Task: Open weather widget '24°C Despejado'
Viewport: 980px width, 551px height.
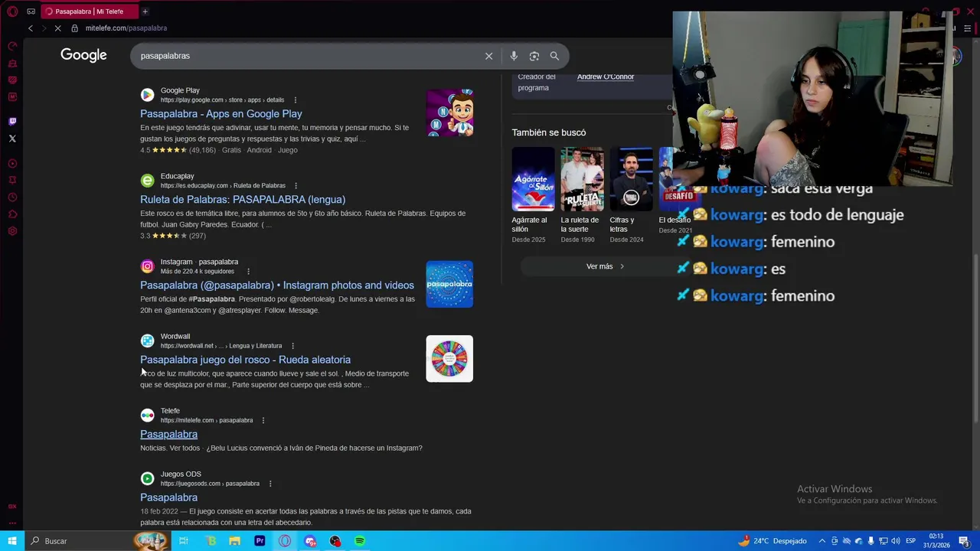Action: pos(773,541)
